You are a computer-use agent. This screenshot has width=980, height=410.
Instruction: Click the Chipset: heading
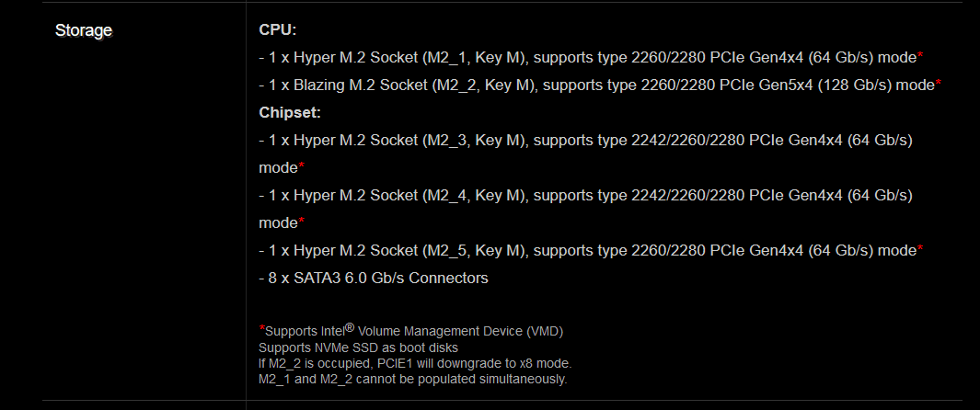289,112
